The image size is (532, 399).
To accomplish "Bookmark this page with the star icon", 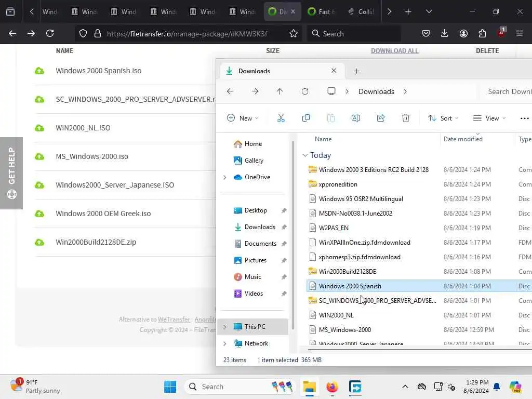I will pos(294,33).
